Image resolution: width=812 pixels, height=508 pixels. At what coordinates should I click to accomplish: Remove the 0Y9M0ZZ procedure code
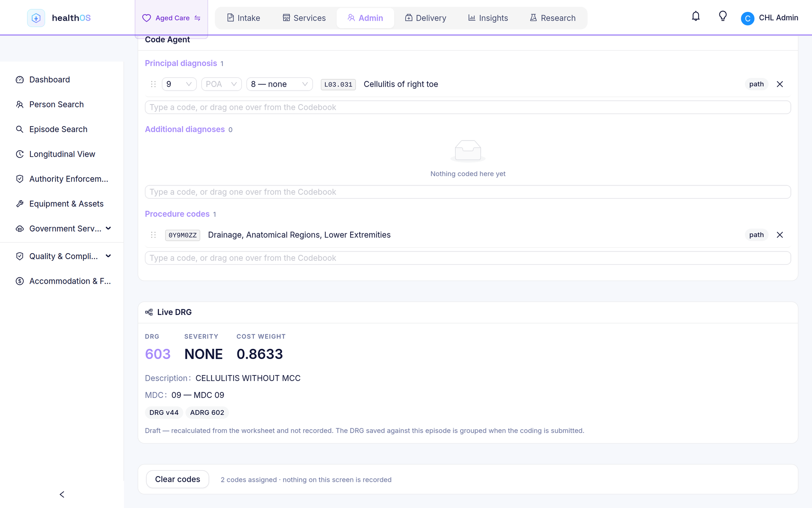780,235
